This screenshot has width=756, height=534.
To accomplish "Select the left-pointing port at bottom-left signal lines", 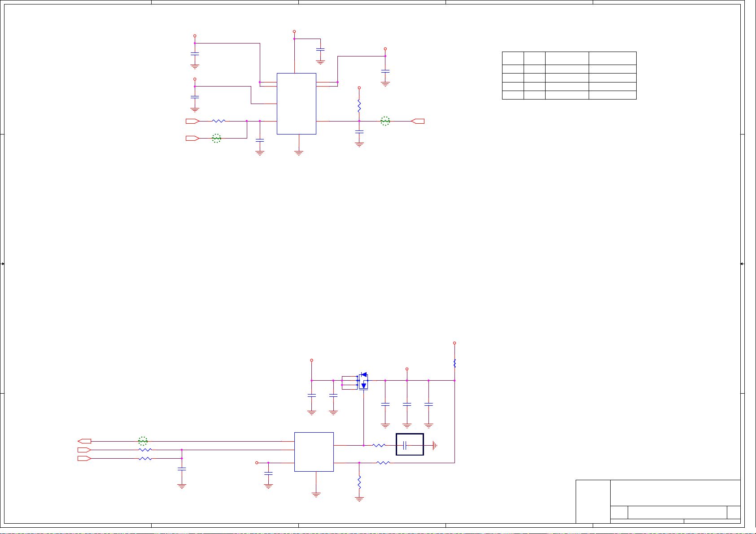I will click(x=84, y=441).
